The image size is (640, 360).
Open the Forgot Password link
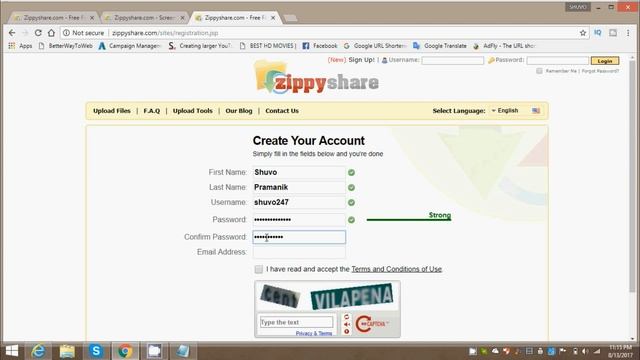[x=600, y=71]
